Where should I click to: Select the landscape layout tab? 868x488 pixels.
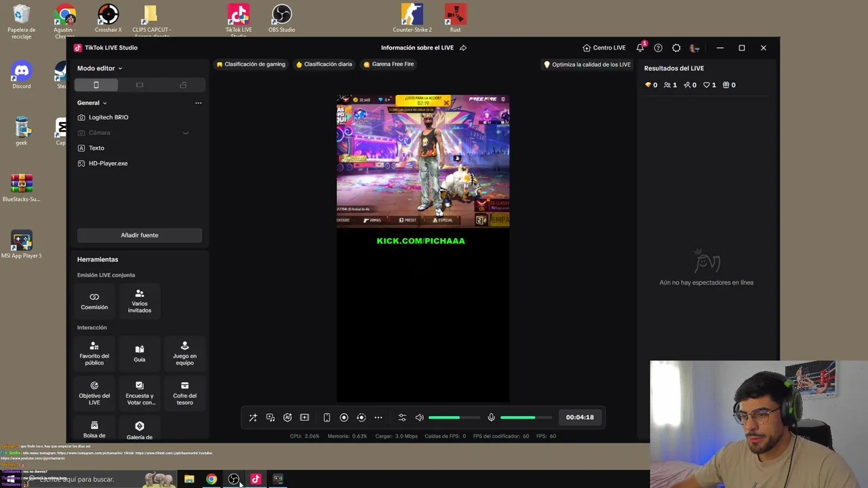pyautogui.click(x=140, y=85)
